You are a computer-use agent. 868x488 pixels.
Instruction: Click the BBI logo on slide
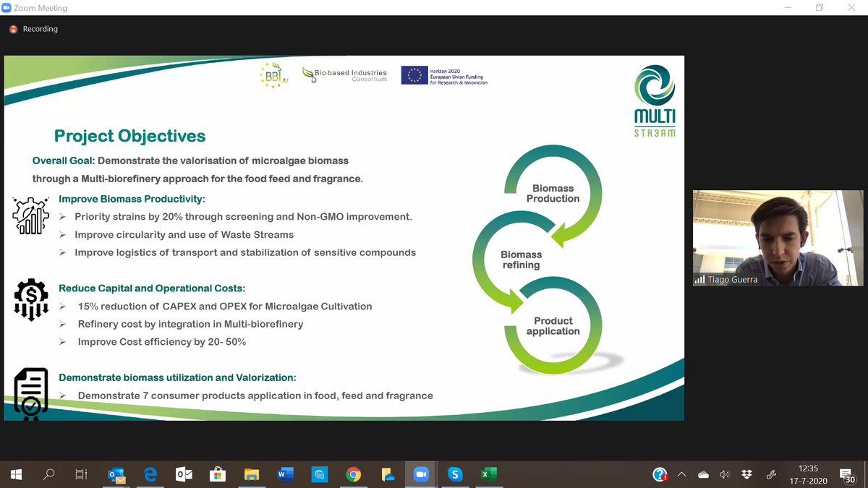(273, 76)
